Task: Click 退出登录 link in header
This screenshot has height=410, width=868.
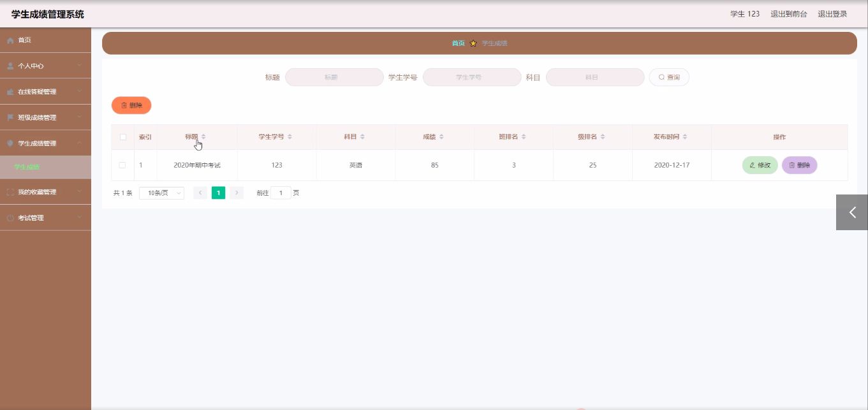Action: [832, 14]
